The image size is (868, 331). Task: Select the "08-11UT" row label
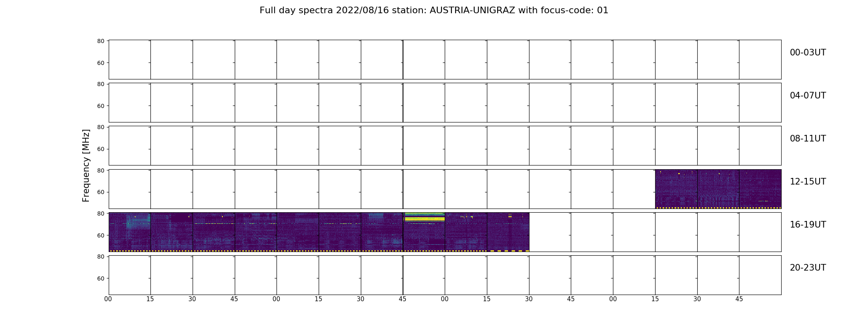pos(808,139)
